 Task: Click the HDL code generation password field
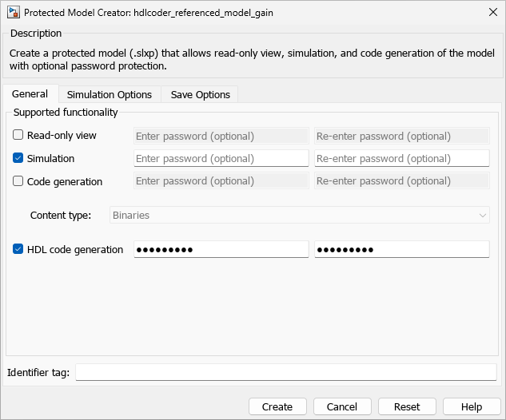[x=221, y=249]
